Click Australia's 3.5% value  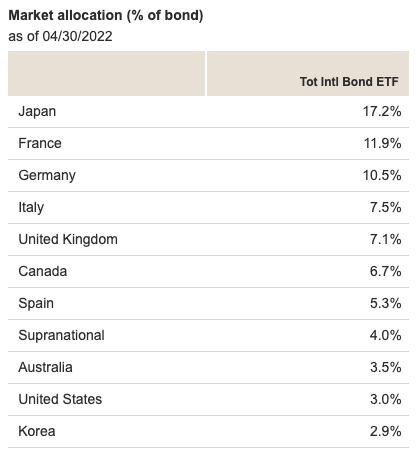pos(386,367)
